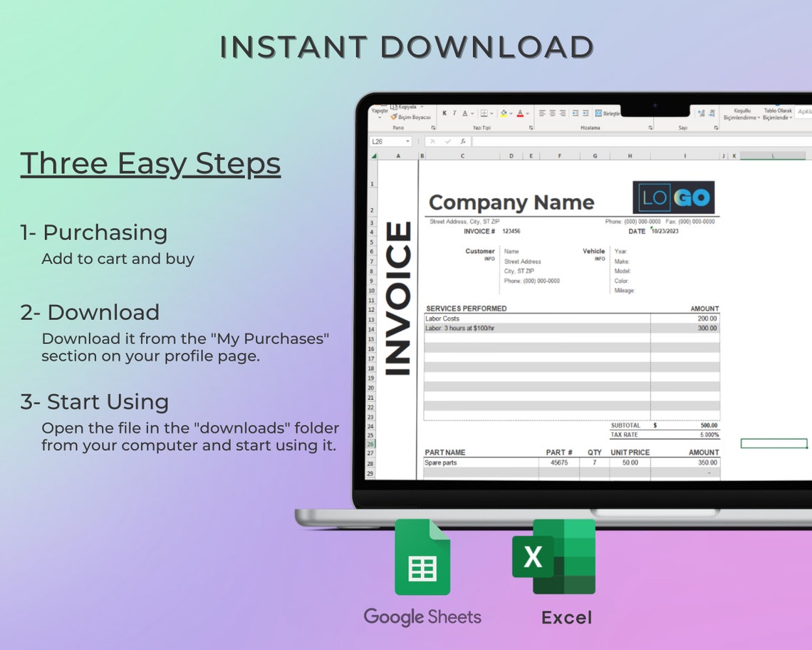Open the fill color dropdown arrow
Viewport: 812px width, 650px height.
(x=511, y=113)
